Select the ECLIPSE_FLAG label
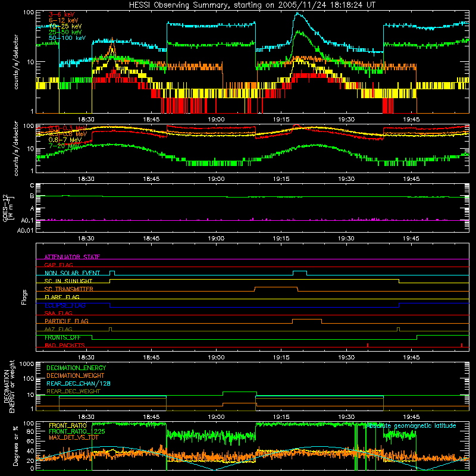This screenshot has height=476, width=476. [65, 305]
